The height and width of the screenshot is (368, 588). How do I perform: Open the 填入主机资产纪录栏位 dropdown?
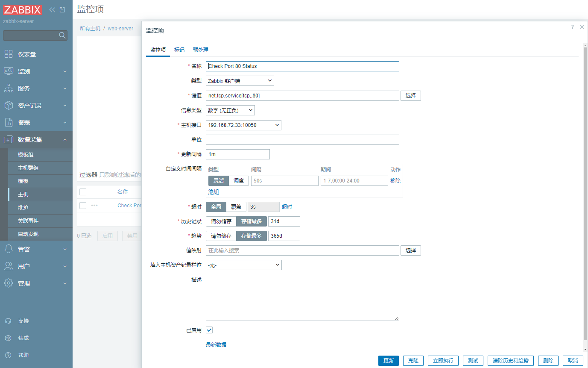pos(244,265)
